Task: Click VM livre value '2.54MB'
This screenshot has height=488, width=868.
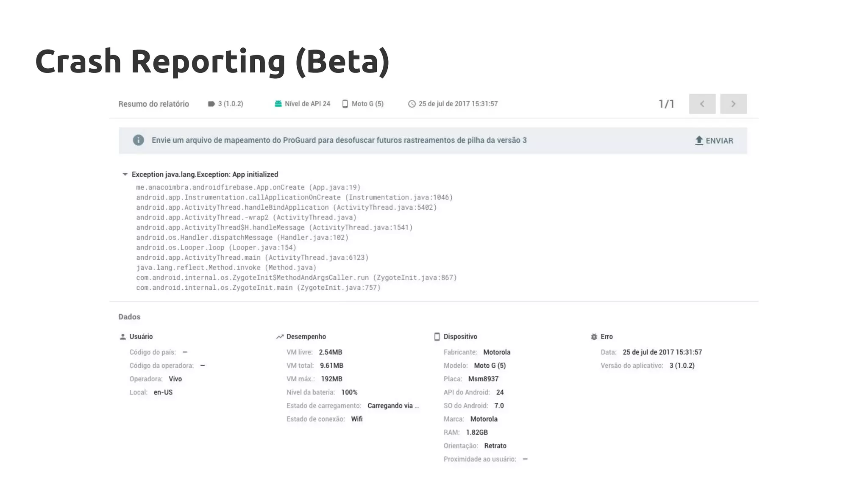Action: [x=331, y=352]
